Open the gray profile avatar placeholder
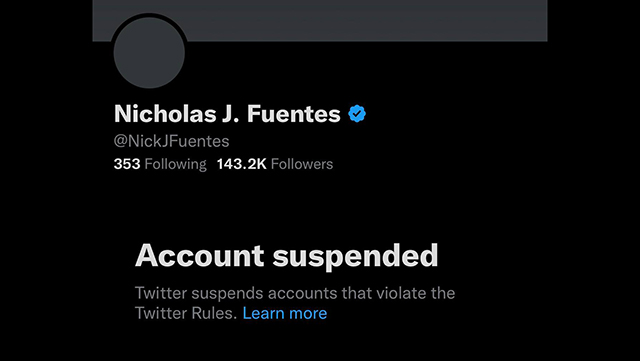Image resolution: width=640 pixels, height=361 pixels. click(149, 53)
